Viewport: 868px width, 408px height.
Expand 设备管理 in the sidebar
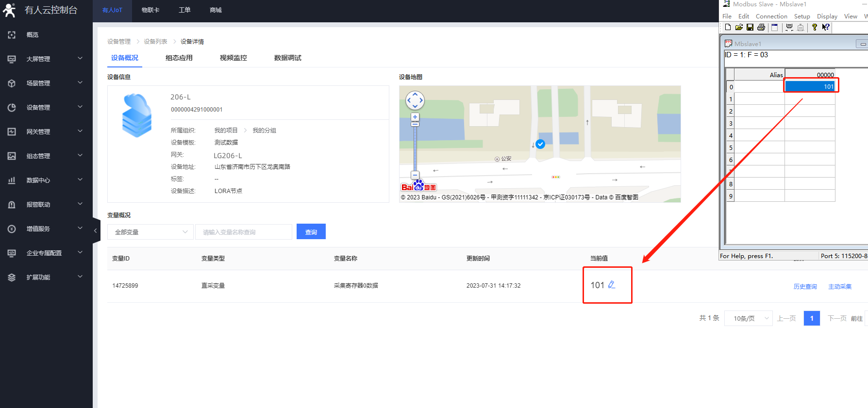(46, 107)
